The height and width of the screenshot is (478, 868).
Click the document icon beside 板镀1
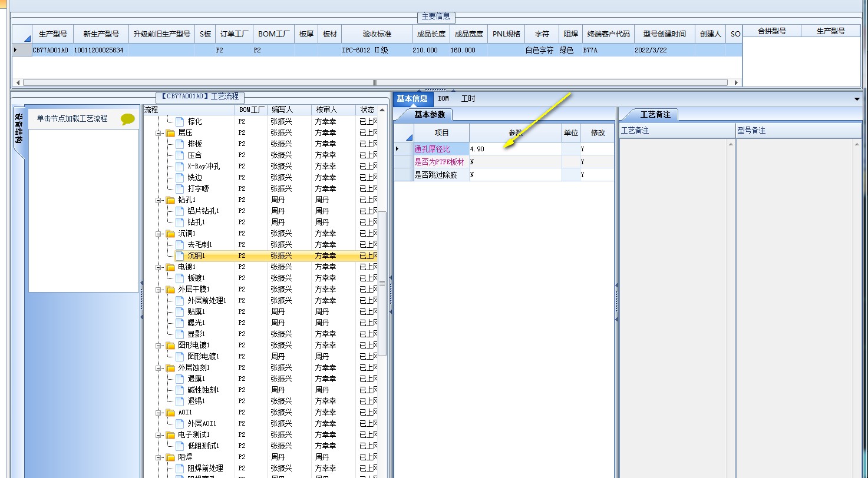(x=180, y=278)
